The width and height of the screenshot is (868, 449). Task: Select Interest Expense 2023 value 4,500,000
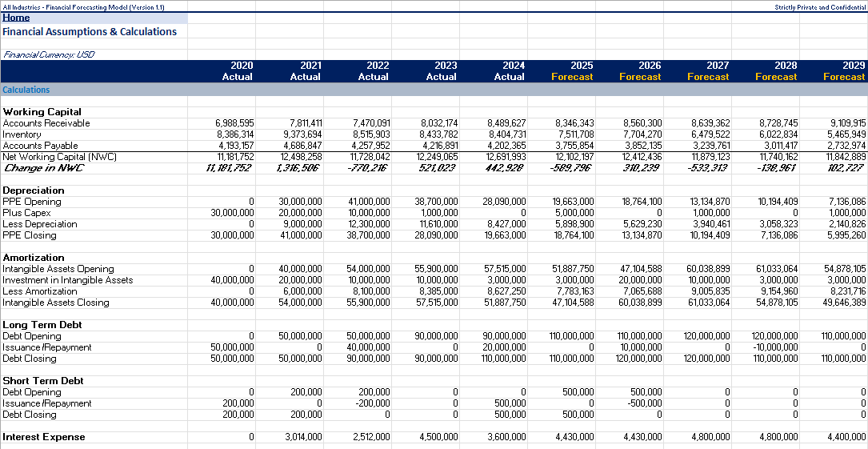(439, 437)
